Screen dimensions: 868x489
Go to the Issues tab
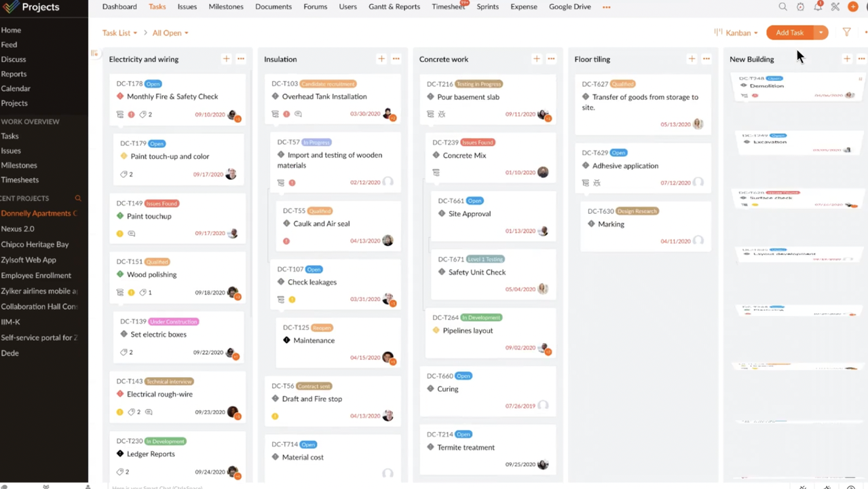187,7
